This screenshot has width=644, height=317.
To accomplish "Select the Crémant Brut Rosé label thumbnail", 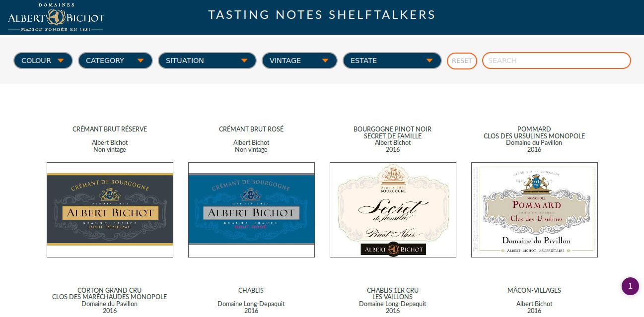I will click(251, 209).
